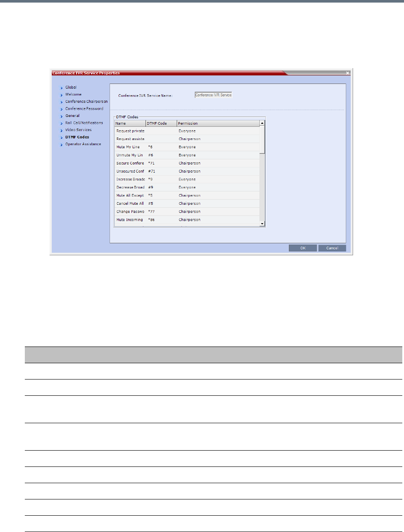The image size is (404, 532).
Task: Select the General section
Action: pos(72,116)
